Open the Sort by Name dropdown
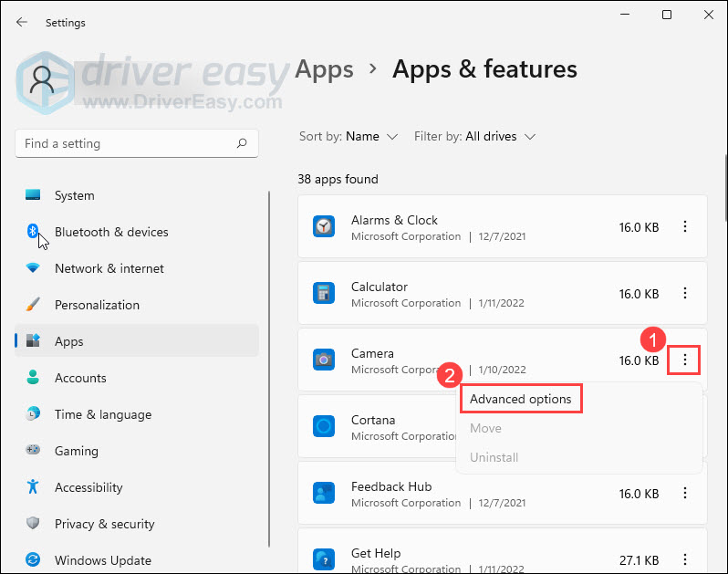The width and height of the screenshot is (728, 574). 370,136
